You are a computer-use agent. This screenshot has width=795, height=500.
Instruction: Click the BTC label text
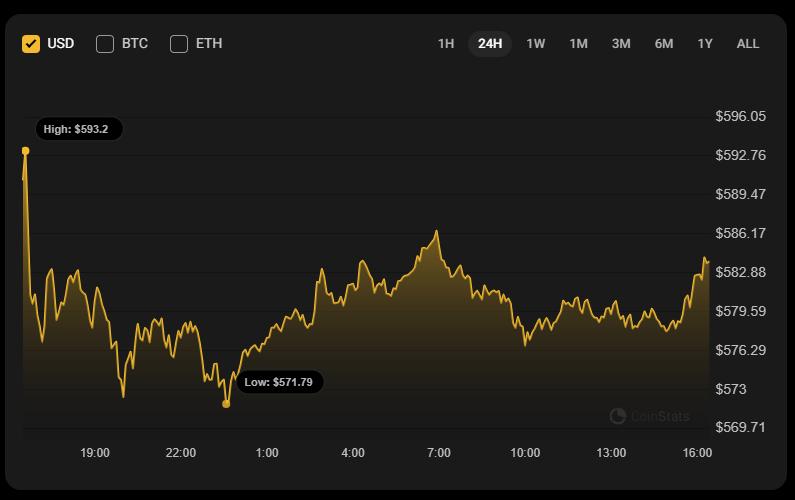(135, 43)
